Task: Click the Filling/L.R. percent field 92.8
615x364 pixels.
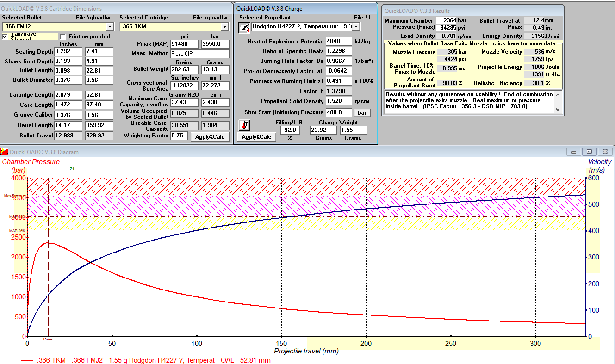Action: pos(291,130)
